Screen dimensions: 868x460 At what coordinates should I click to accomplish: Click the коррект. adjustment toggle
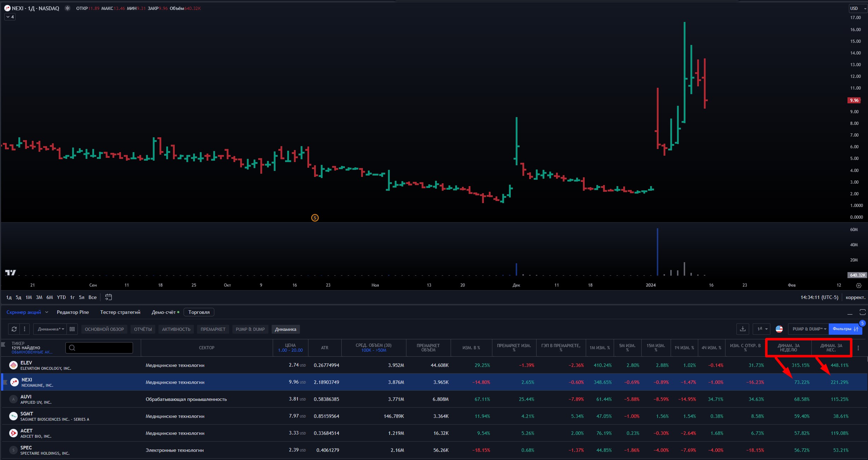tap(855, 298)
